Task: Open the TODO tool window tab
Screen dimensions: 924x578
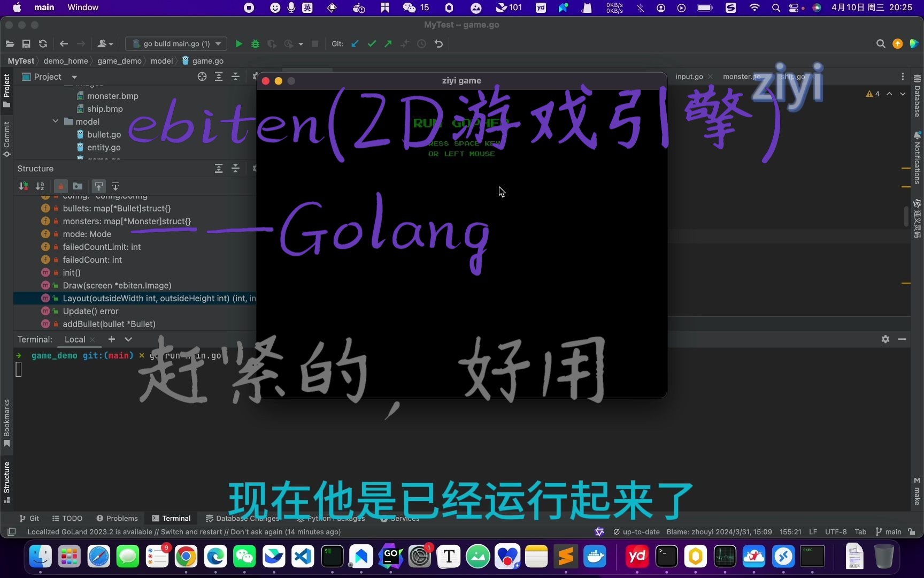Action: pos(67,518)
